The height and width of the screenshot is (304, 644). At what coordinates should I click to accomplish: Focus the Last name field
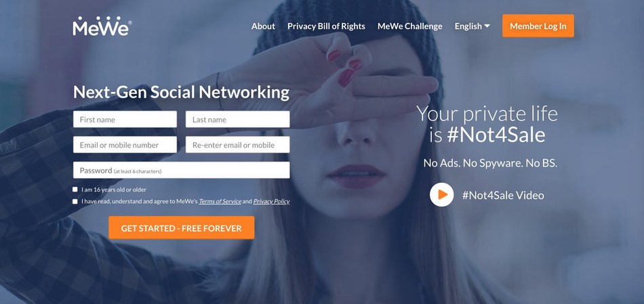237,119
